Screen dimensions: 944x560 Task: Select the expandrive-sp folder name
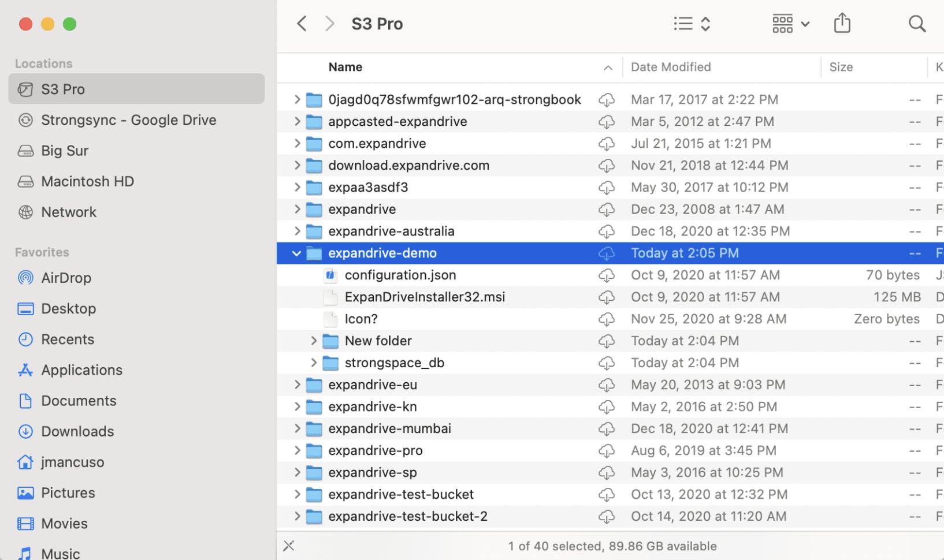coord(373,472)
